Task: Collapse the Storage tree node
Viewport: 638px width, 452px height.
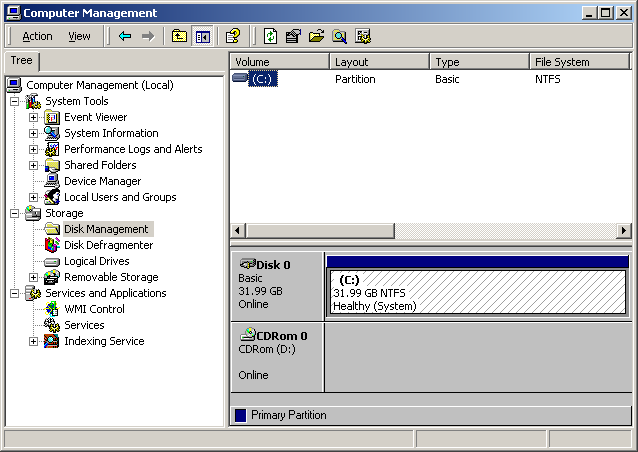Action: coord(14,213)
